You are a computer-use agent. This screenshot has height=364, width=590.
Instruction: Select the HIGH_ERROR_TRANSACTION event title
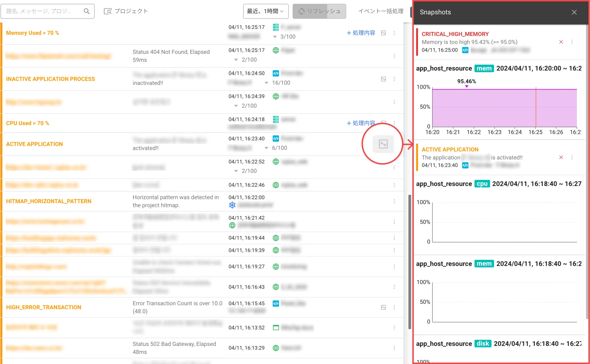click(x=44, y=307)
